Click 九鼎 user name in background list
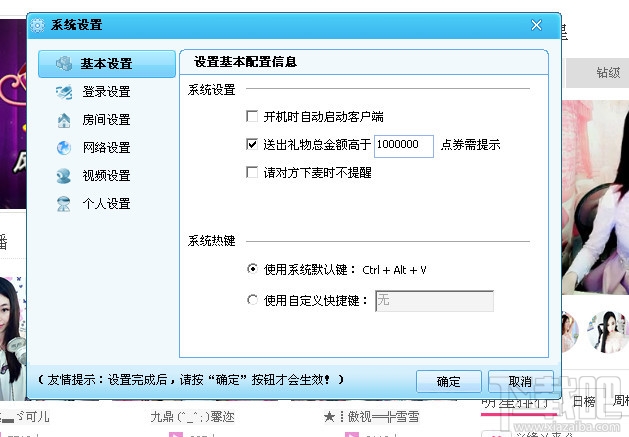Image resolution: width=629 pixels, height=437 pixels. click(192, 417)
